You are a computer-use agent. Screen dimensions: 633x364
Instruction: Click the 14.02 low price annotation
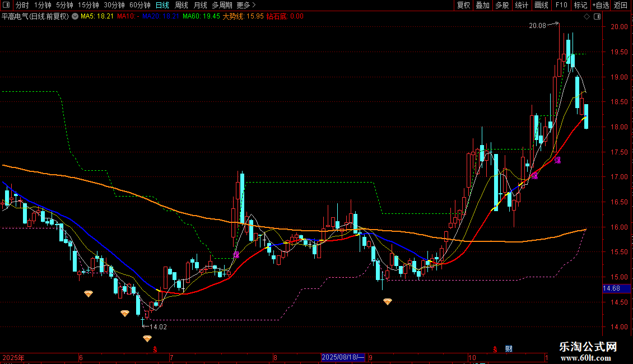(x=158, y=327)
